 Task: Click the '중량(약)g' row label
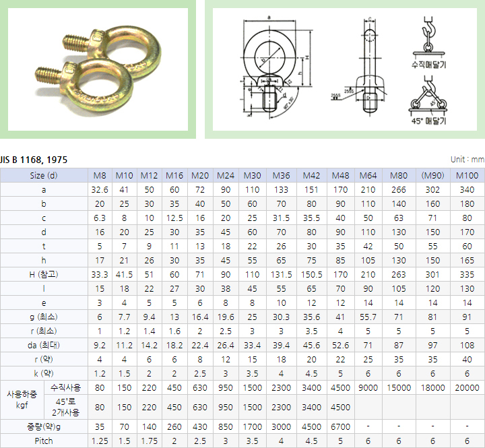tap(44, 426)
